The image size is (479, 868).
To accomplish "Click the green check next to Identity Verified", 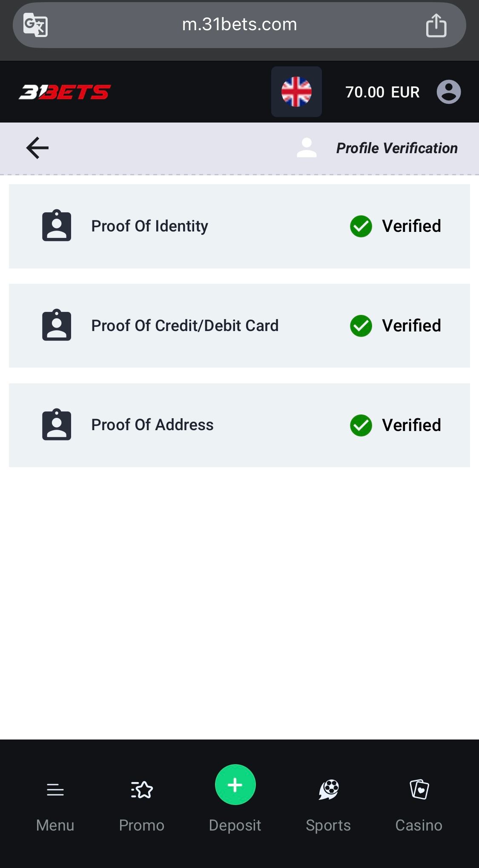I will (x=361, y=226).
